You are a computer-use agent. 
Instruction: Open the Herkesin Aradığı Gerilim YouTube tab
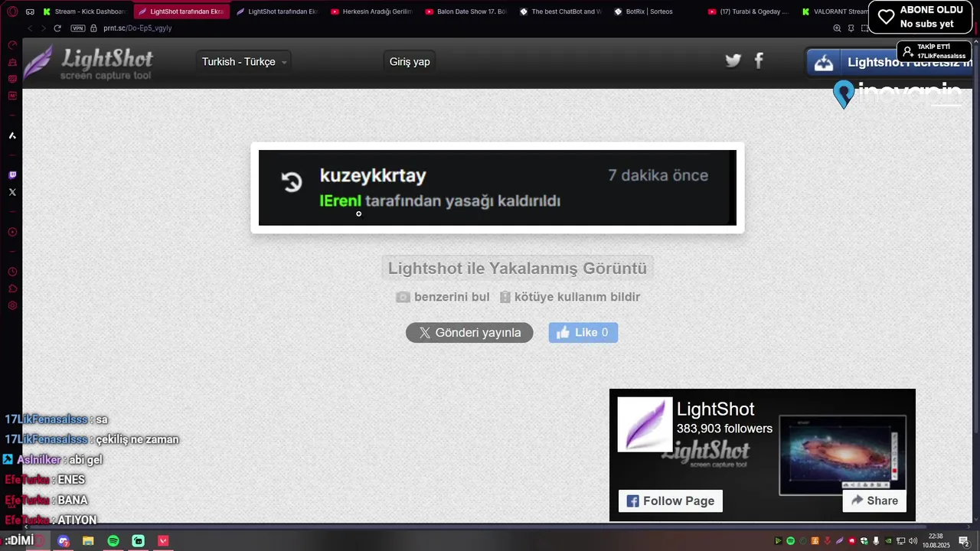pos(371,11)
